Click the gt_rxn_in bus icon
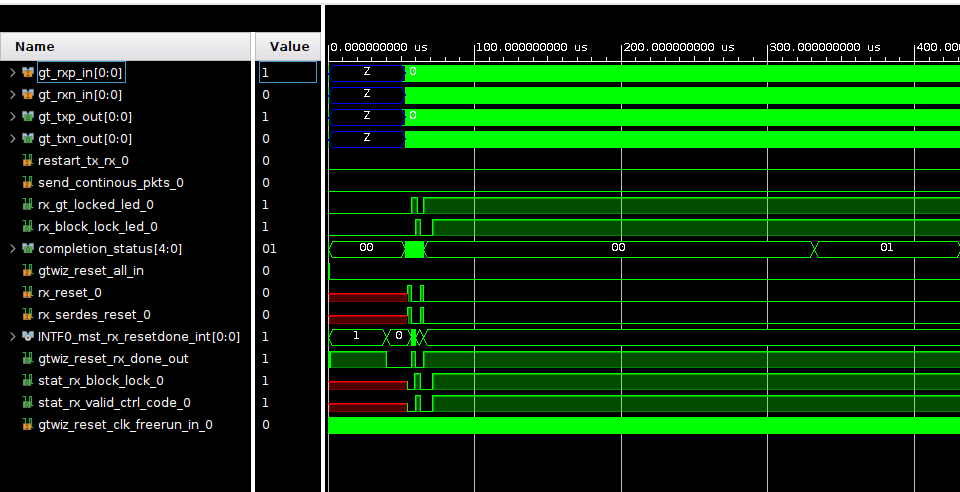Image resolution: width=960 pixels, height=492 pixels. [x=28, y=95]
